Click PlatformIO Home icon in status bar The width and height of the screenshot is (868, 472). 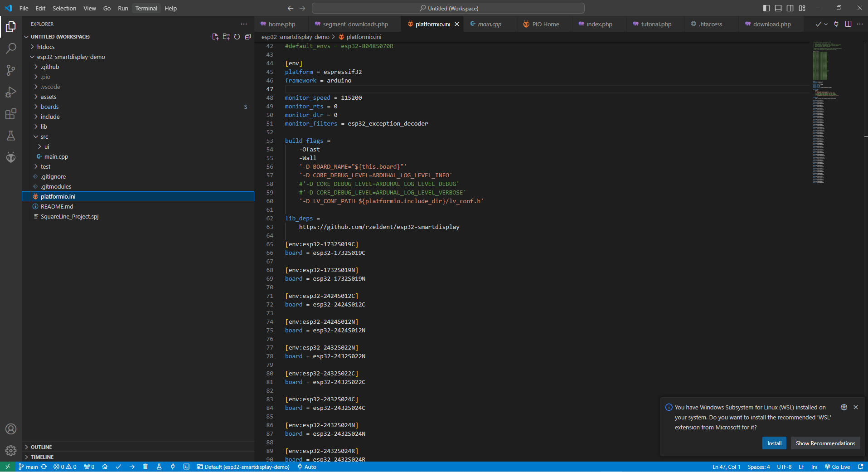click(105, 467)
